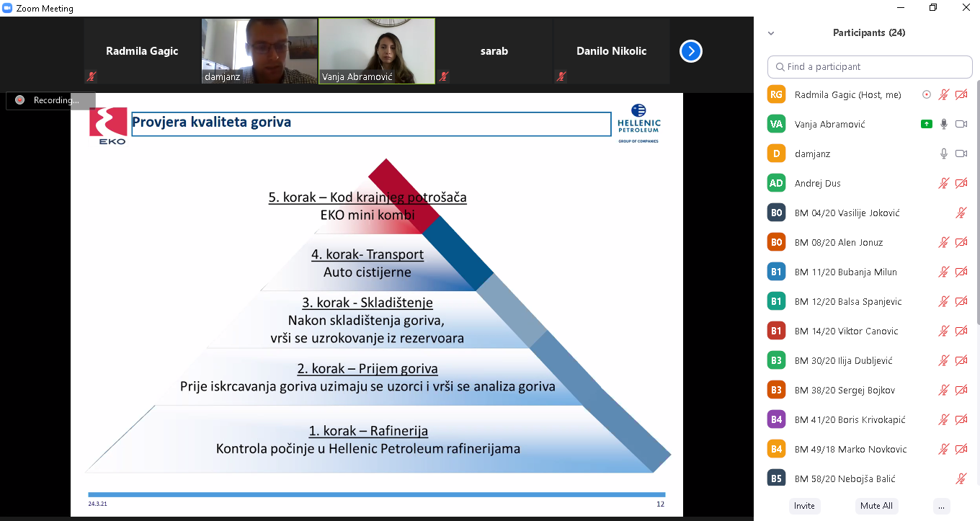Screen dimensions: 980x521
Task: Click Bubanja Milun's muted microphone icon
Action: pyautogui.click(x=944, y=272)
